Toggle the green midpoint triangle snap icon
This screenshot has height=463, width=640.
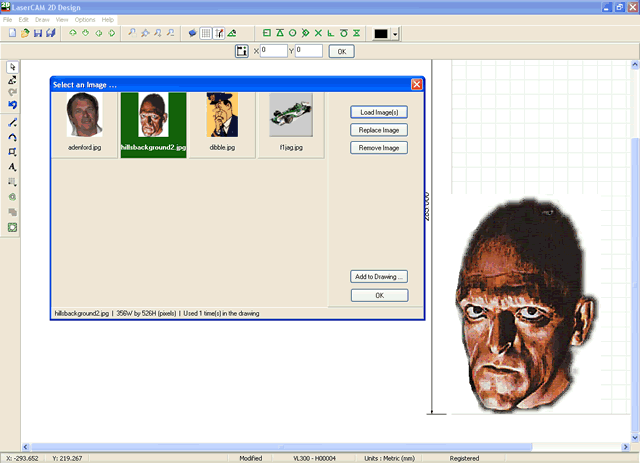tap(280, 33)
